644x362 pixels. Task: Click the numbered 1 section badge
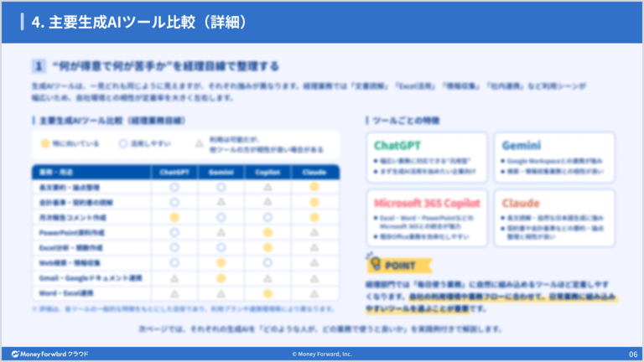tap(39, 65)
